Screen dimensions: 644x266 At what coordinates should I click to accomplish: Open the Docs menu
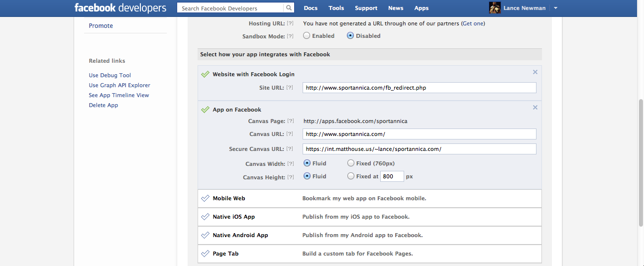(x=311, y=8)
